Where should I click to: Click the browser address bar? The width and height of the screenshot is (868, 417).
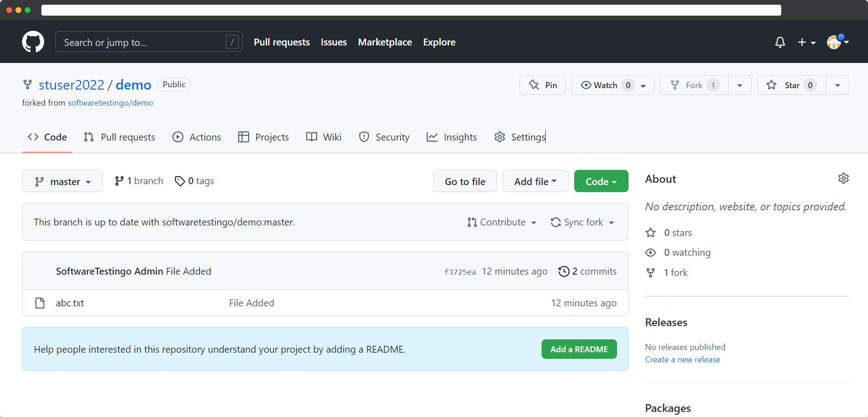point(411,10)
